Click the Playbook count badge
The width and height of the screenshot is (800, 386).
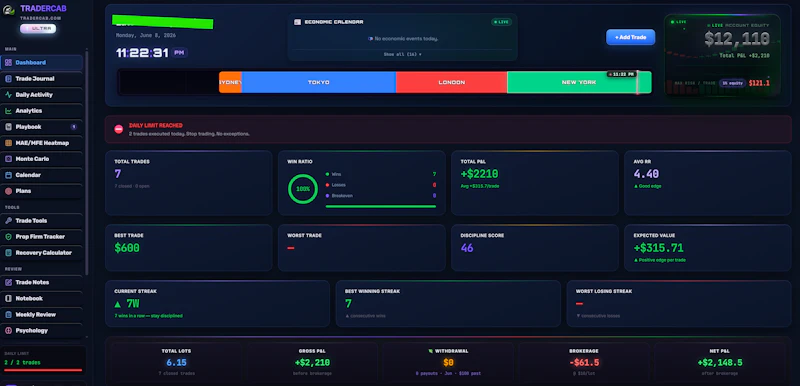(x=73, y=127)
